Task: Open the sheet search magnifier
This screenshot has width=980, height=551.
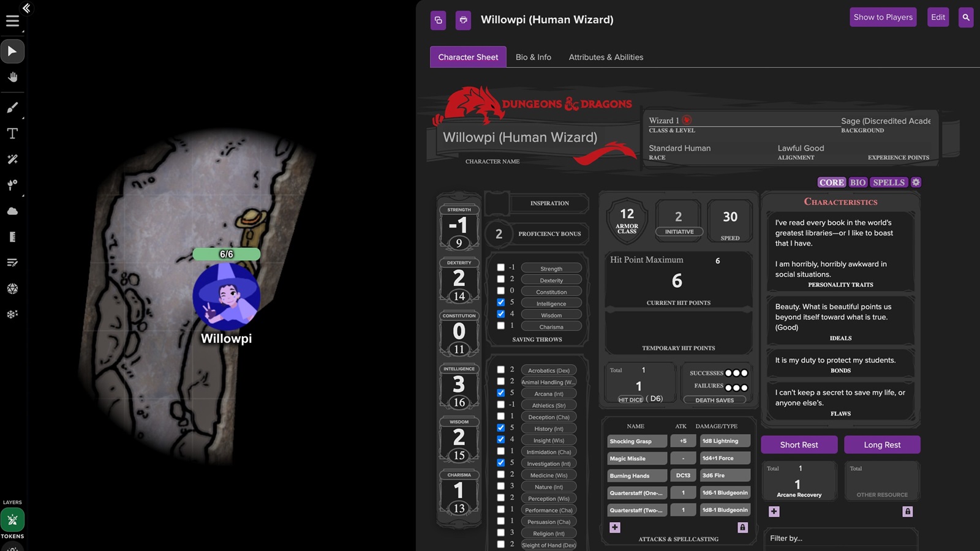Action: [x=966, y=17]
